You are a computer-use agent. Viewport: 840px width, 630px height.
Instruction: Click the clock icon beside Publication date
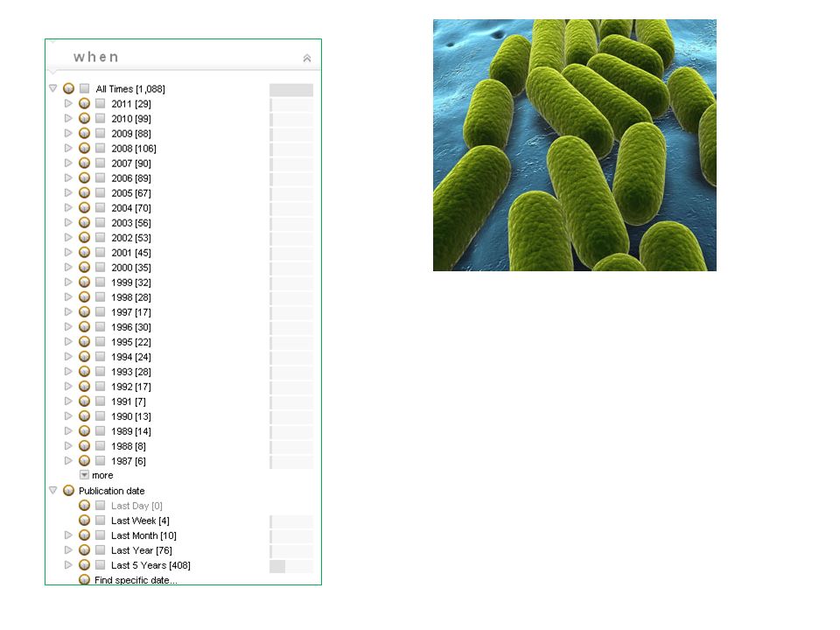pyautogui.click(x=68, y=490)
